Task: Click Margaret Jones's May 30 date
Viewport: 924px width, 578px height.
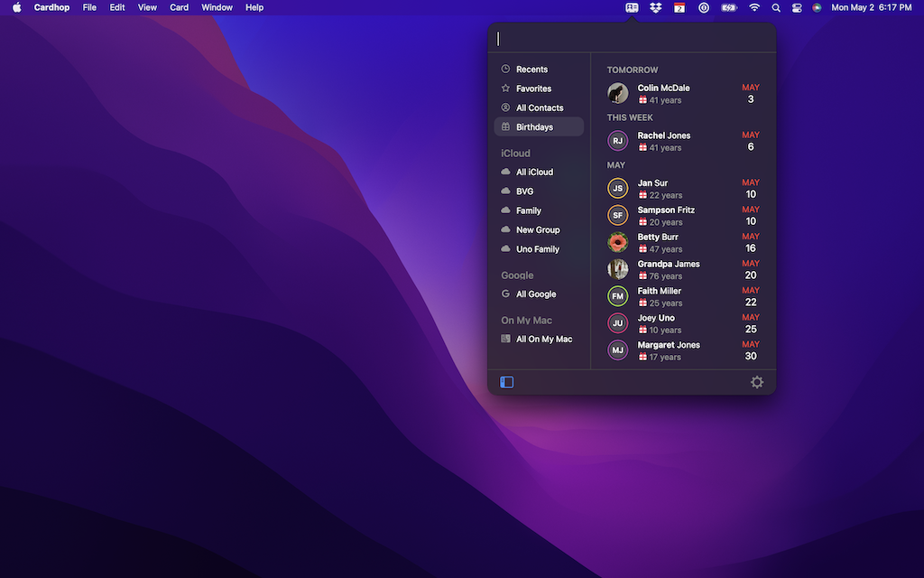Action: click(751, 351)
